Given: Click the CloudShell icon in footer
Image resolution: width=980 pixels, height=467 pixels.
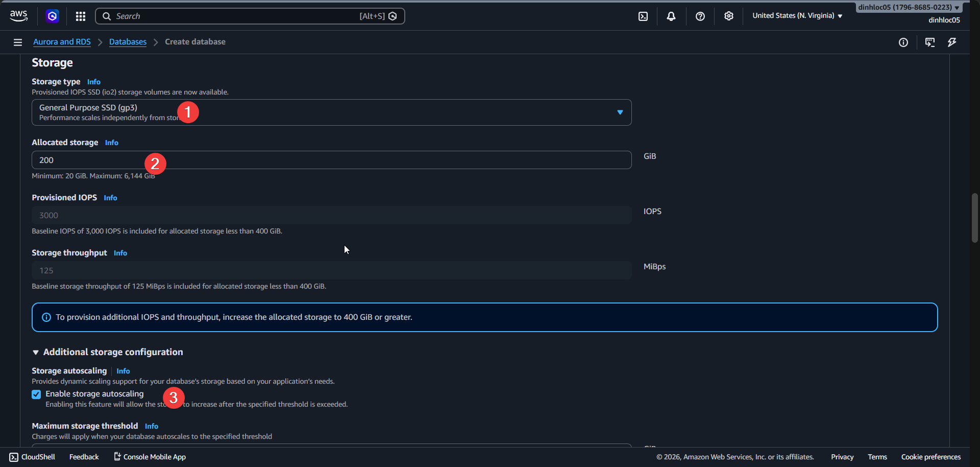Looking at the screenshot, I should click(x=14, y=457).
